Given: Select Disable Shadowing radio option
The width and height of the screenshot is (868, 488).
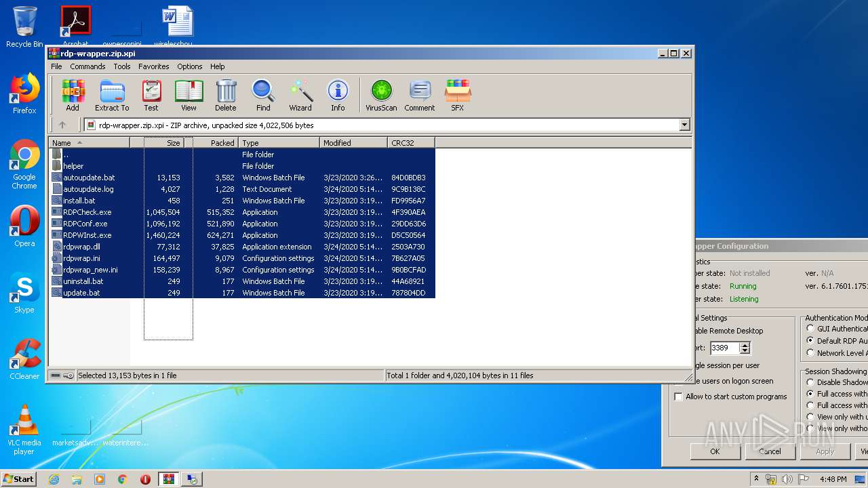Looking at the screenshot, I should click(x=810, y=382).
